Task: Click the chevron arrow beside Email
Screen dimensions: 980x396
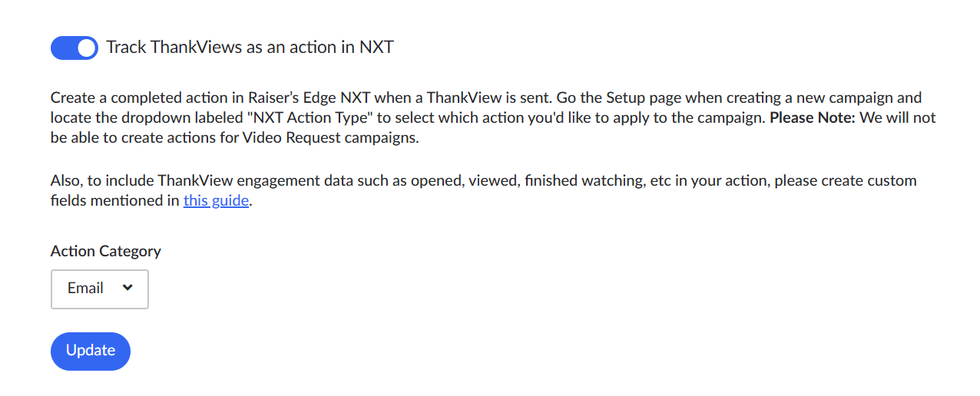Action: 127,288
